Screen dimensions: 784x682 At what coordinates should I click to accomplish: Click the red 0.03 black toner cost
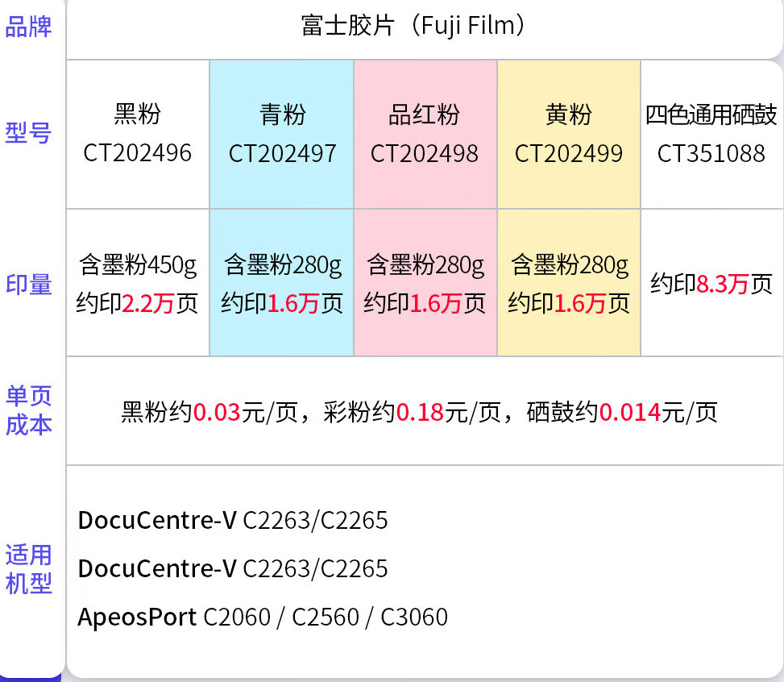[217, 413]
